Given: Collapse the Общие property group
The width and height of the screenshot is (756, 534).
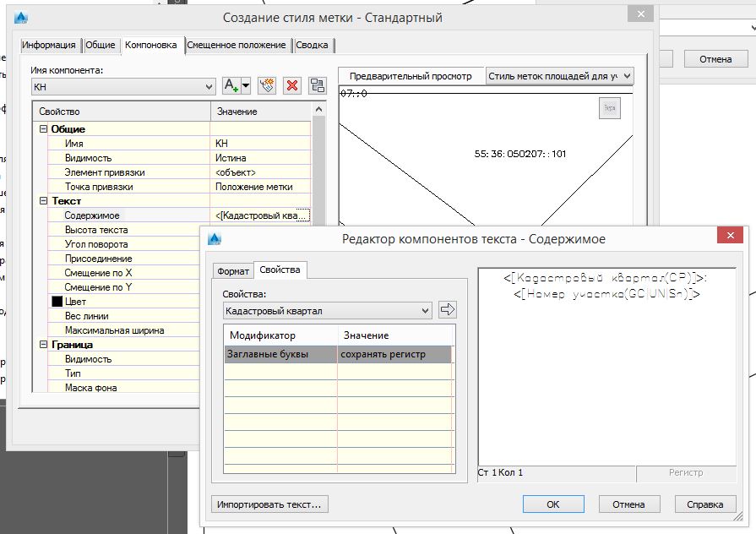Looking at the screenshot, I should tap(43, 128).
